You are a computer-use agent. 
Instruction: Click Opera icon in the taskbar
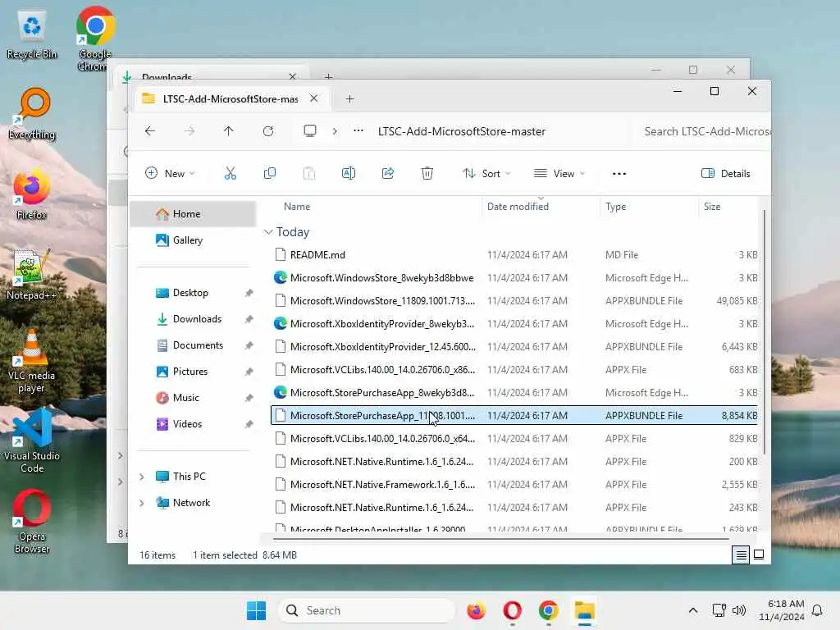512,610
